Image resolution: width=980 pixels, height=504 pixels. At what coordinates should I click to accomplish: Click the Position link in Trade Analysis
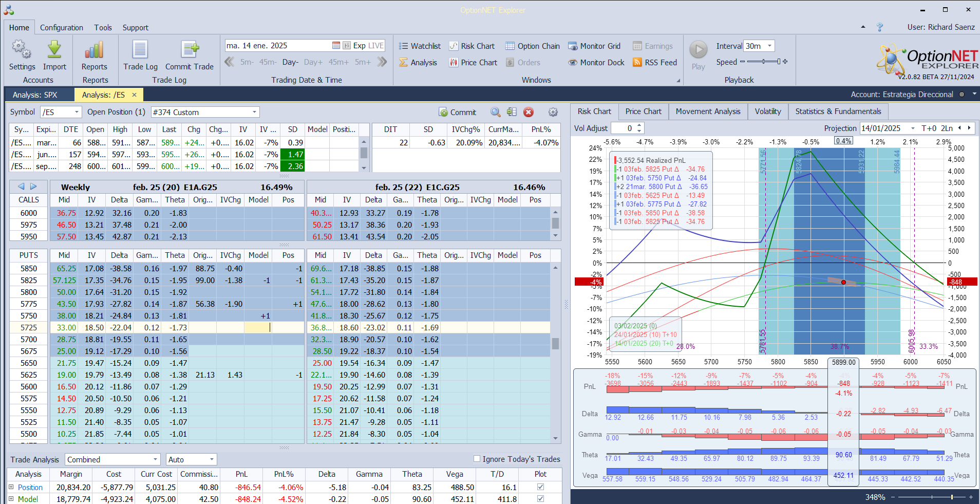(30, 487)
